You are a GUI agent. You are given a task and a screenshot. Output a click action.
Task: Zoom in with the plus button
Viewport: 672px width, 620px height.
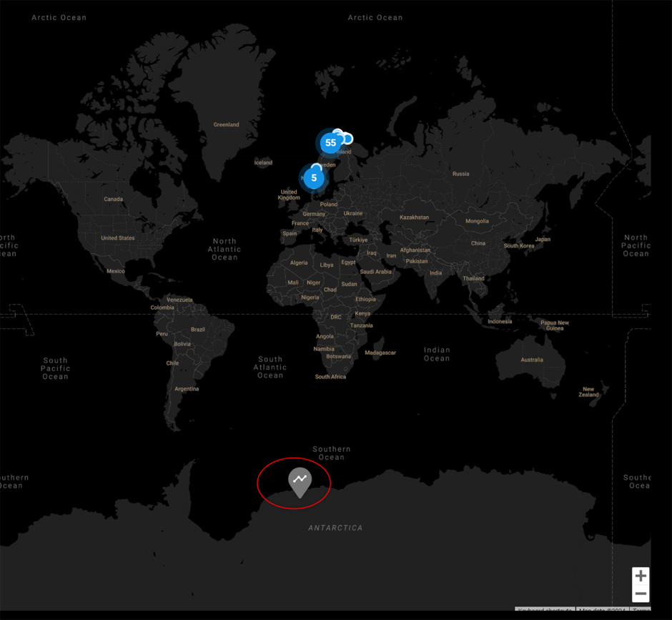[641, 576]
